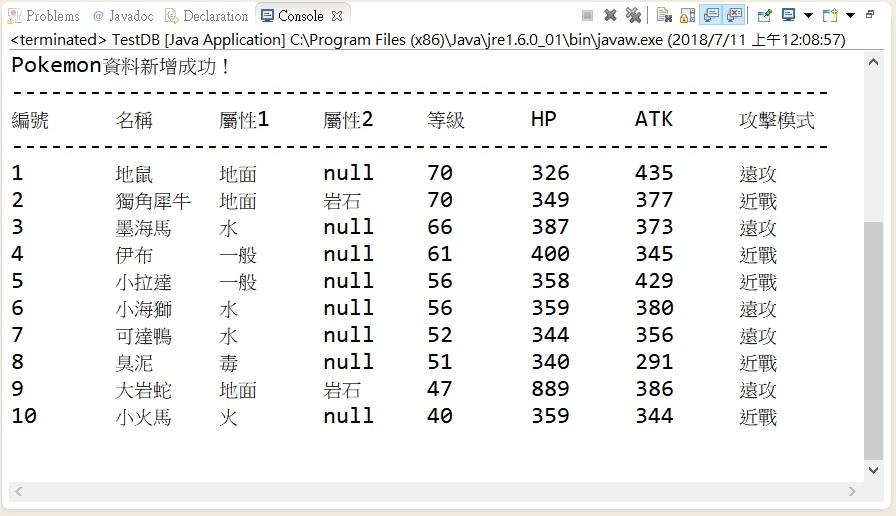Toggle show console when standard out changes
The height and width of the screenshot is (516, 896).
click(711, 15)
